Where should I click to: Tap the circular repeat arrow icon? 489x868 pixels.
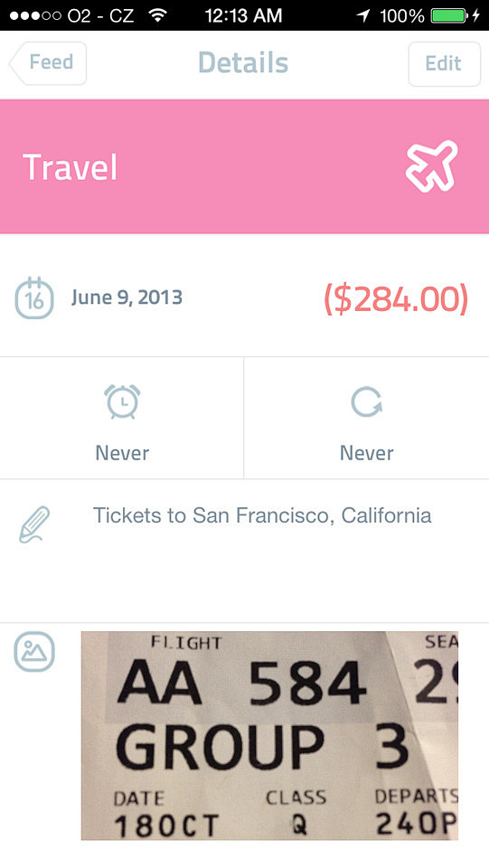coord(367,401)
